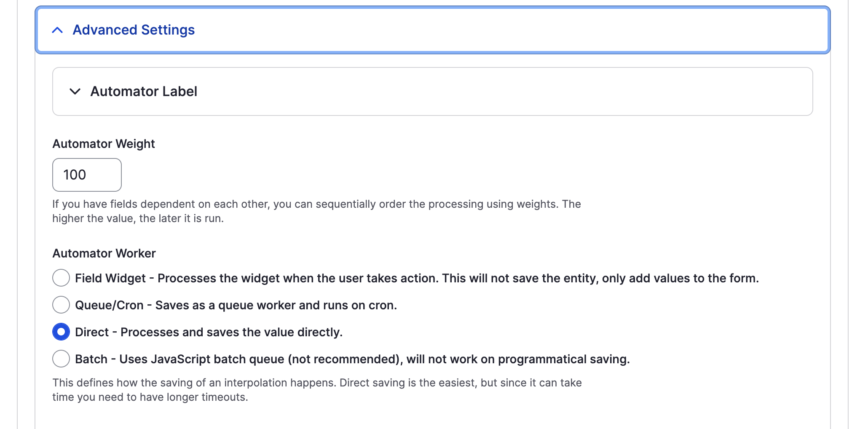This screenshot has height=429, width=868.
Task: Click the Automator Weight label
Action: point(103,144)
